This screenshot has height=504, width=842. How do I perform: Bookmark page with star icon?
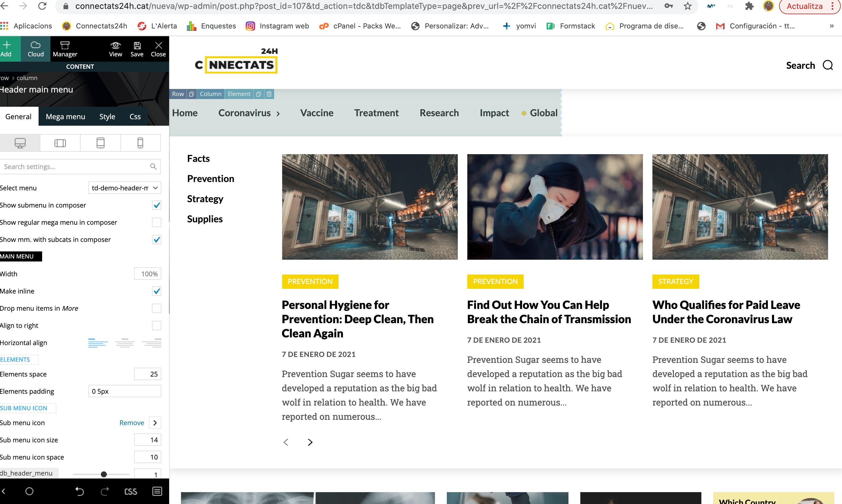[x=688, y=6]
